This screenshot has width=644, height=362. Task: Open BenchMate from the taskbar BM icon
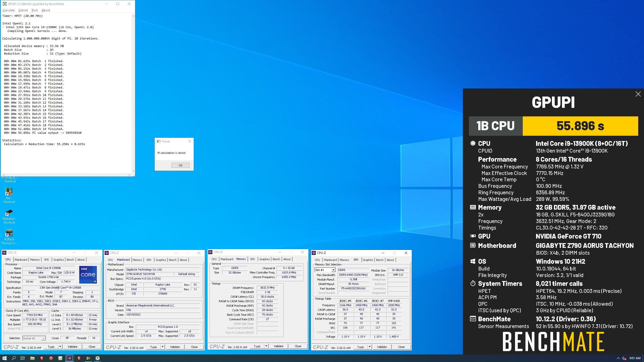(x=88, y=358)
